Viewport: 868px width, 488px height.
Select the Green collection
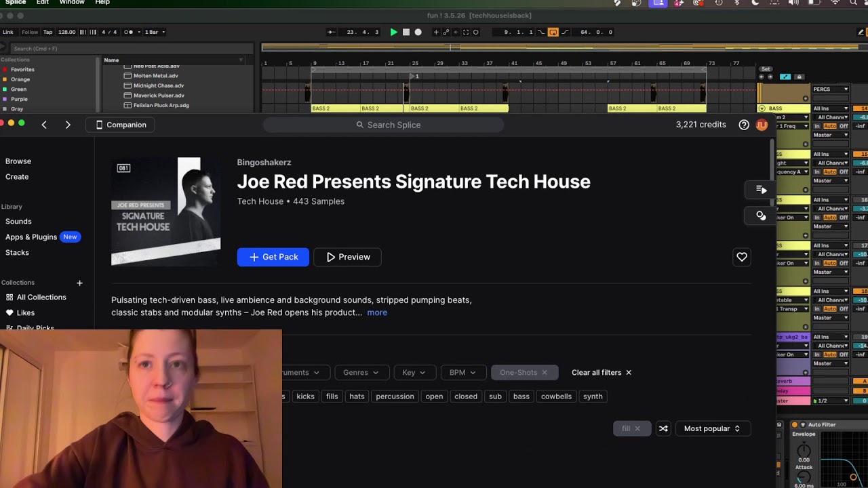(19, 89)
